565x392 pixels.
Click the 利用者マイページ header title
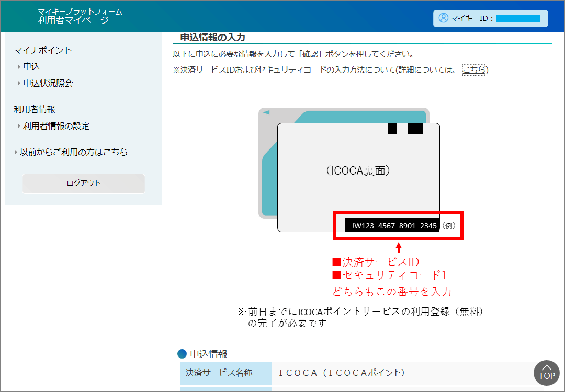(73, 20)
